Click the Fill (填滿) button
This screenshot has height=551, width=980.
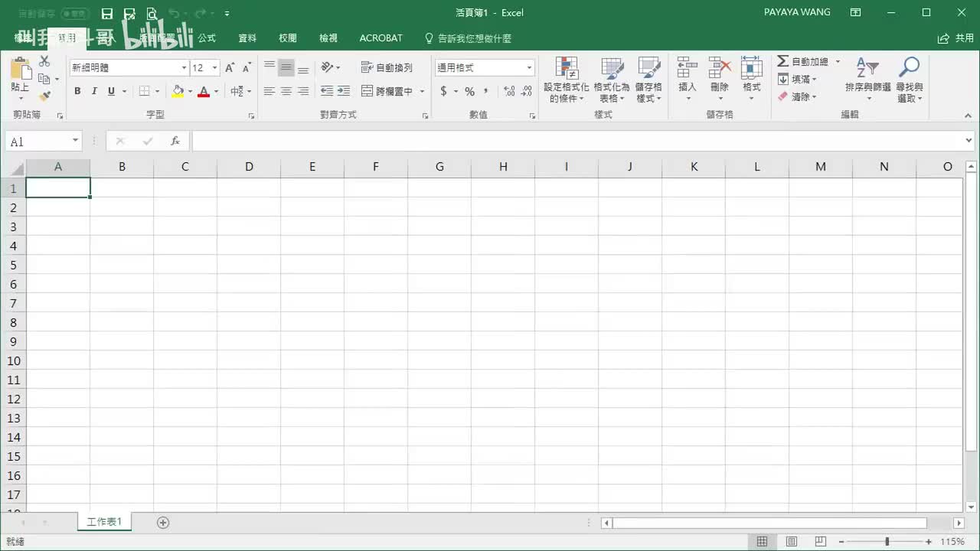[x=798, y=79]
